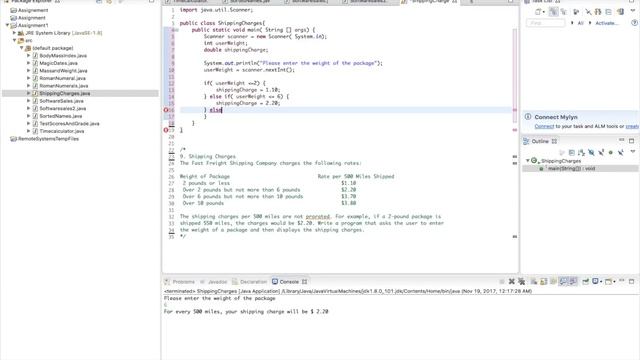This screenshot has width=640, height=360.
Task: Click the New Task icon in Task List
Action: 538,12
